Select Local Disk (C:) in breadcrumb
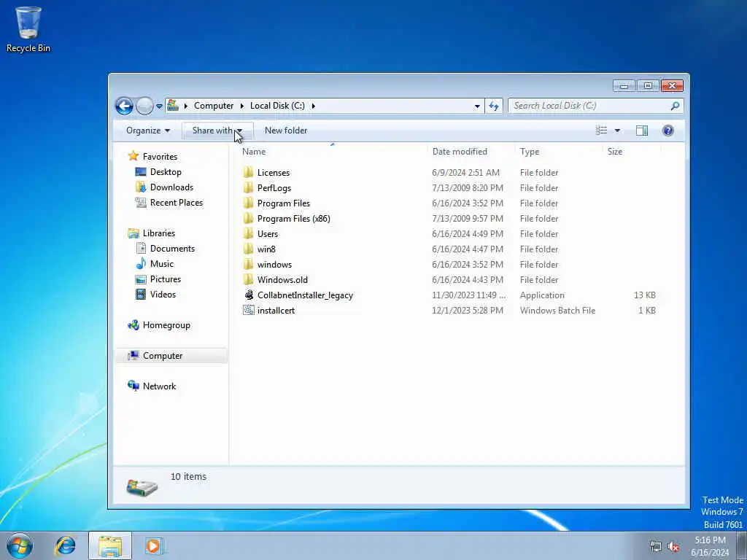This screenshot has width=747, height=560. coord(277,106)
